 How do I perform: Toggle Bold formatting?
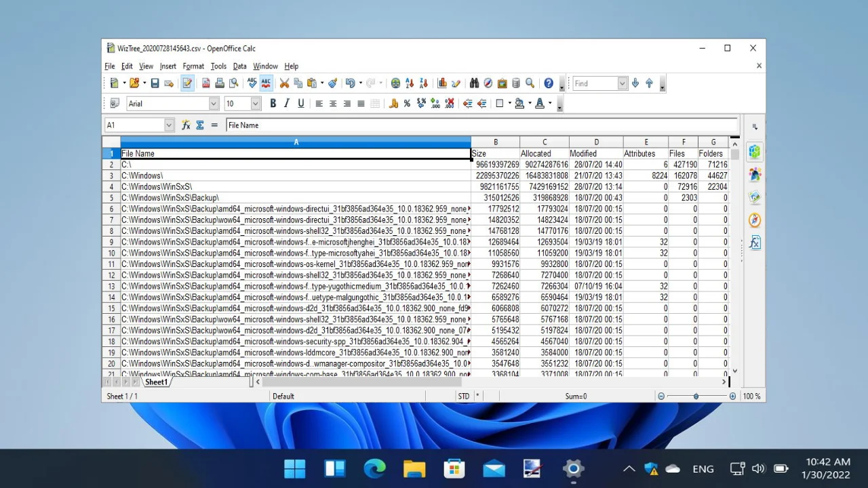point(273,104)
